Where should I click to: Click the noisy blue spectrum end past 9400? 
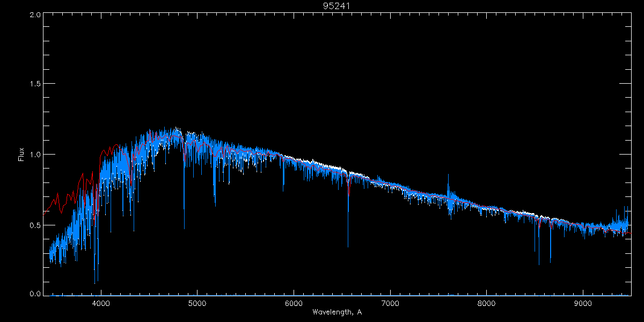[623, 221]
